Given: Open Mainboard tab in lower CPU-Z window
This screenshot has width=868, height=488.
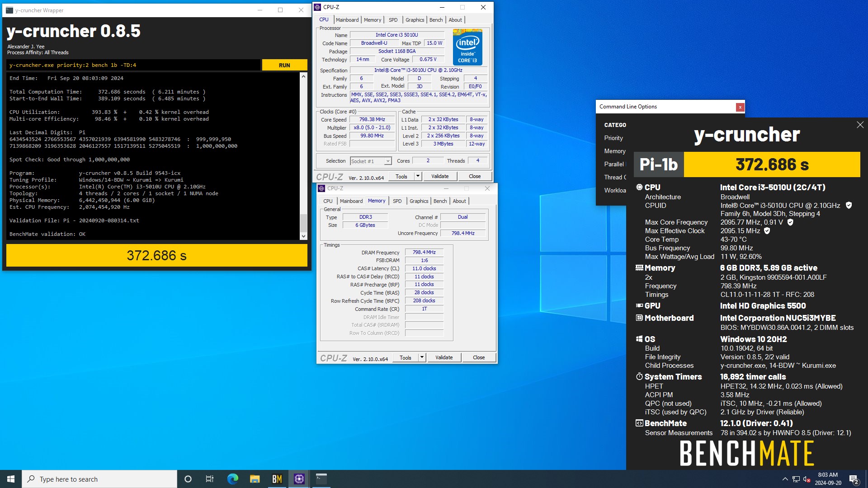Looking at the screenshot, I should 351,201.
